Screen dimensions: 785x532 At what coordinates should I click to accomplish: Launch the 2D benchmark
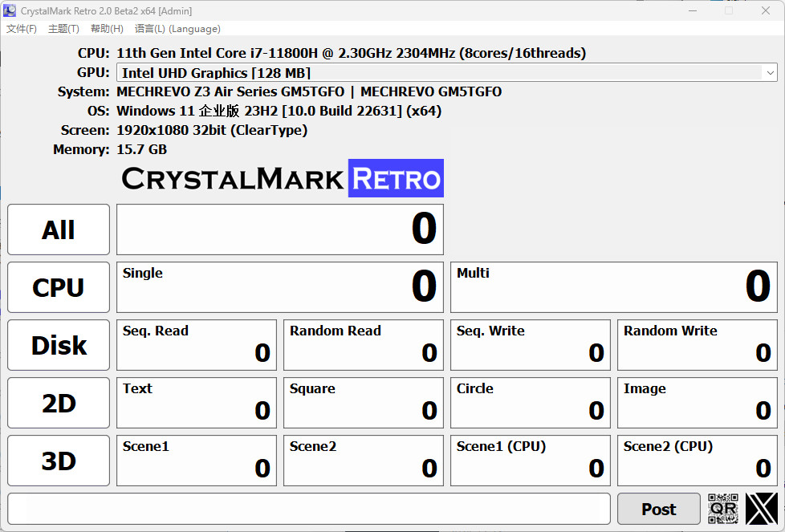point(59,403)
